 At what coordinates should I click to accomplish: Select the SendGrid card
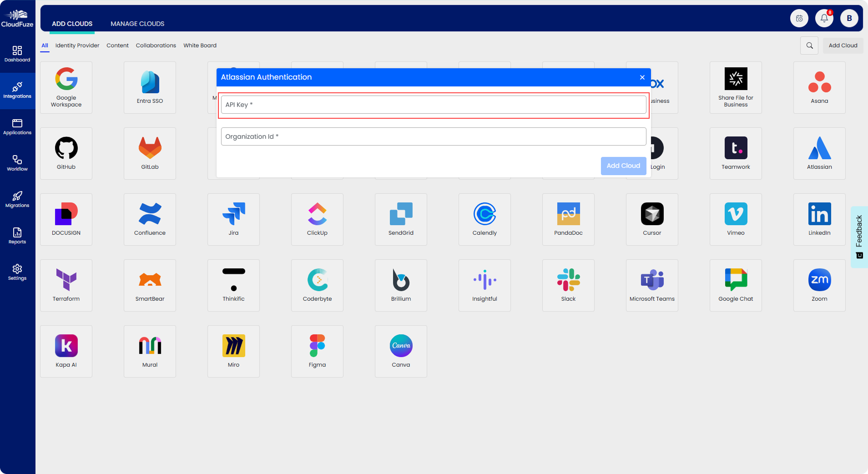pos(401,219)
